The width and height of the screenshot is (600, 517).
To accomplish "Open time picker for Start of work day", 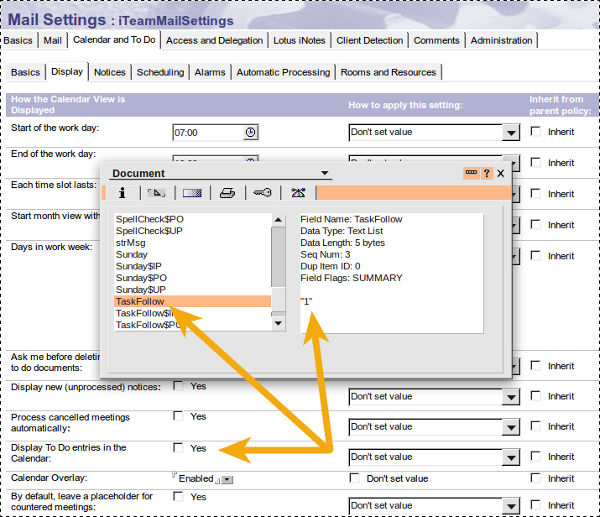I will click(250, 132).
